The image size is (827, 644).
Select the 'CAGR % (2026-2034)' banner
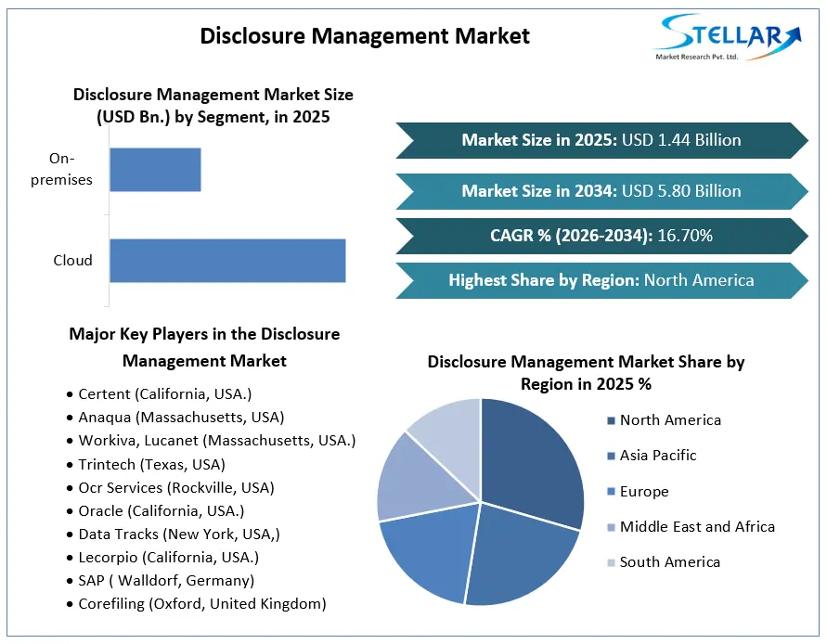(x=601, y=236)
